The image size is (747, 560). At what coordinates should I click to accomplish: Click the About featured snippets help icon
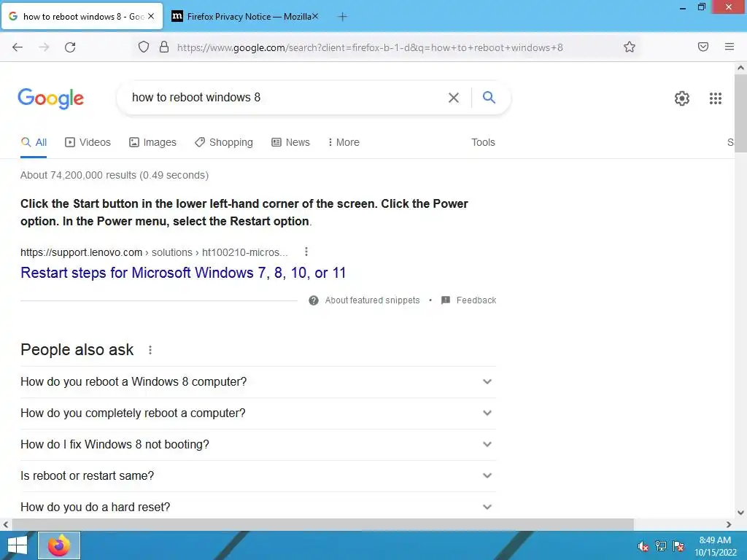[314, 300]
